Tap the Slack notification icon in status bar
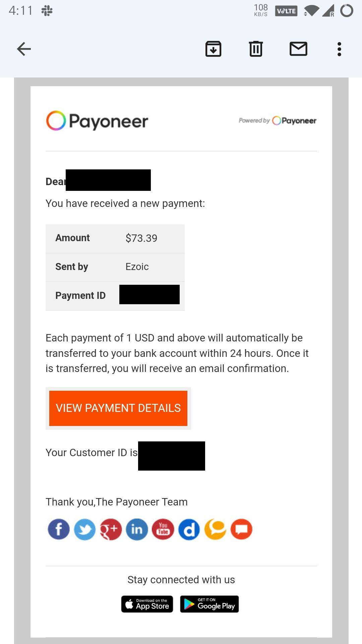This screenshot has height=644, width=362. pyautogui.click(x=47, y=11)
